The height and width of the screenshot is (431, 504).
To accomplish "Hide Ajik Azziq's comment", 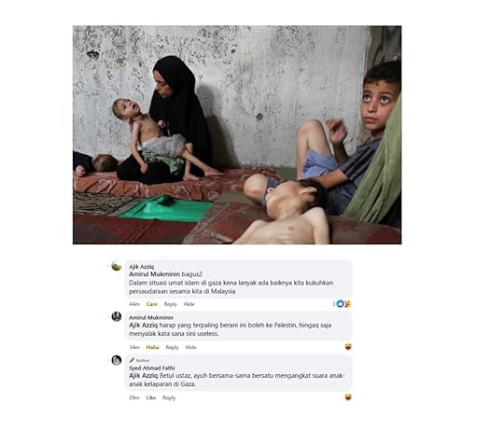I will click(189, 304).
